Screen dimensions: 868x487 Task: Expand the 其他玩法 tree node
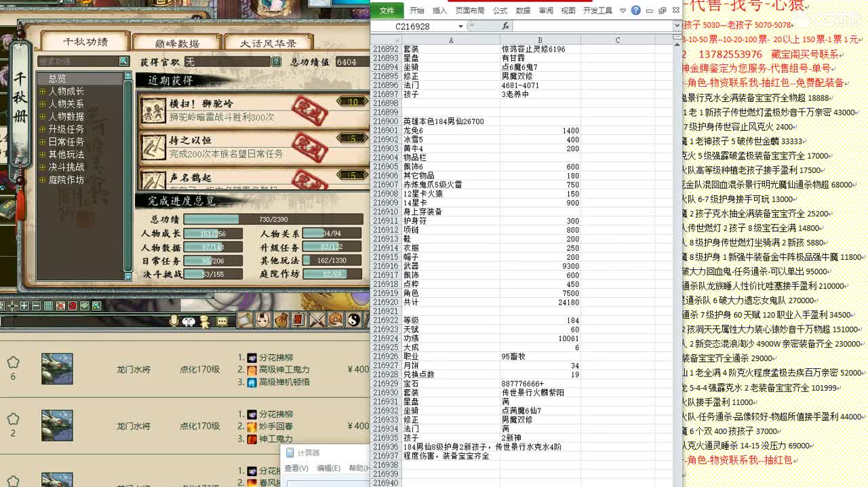click(x=43, y=155)
